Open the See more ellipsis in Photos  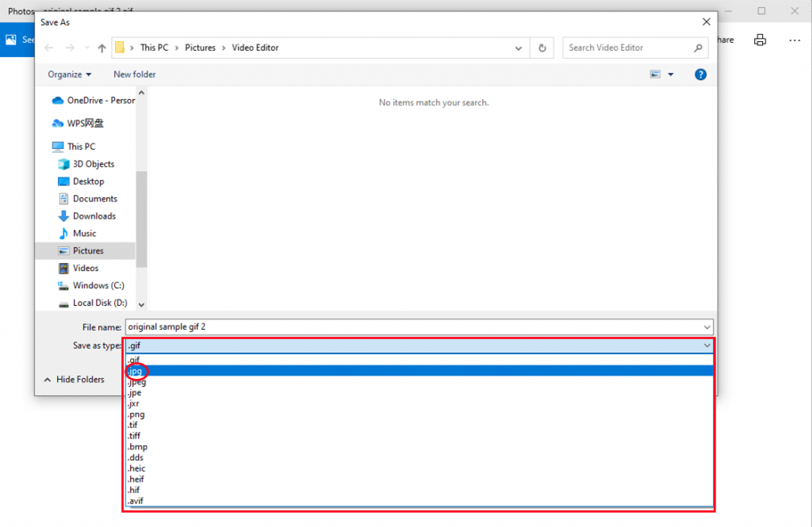pos(795,39)
